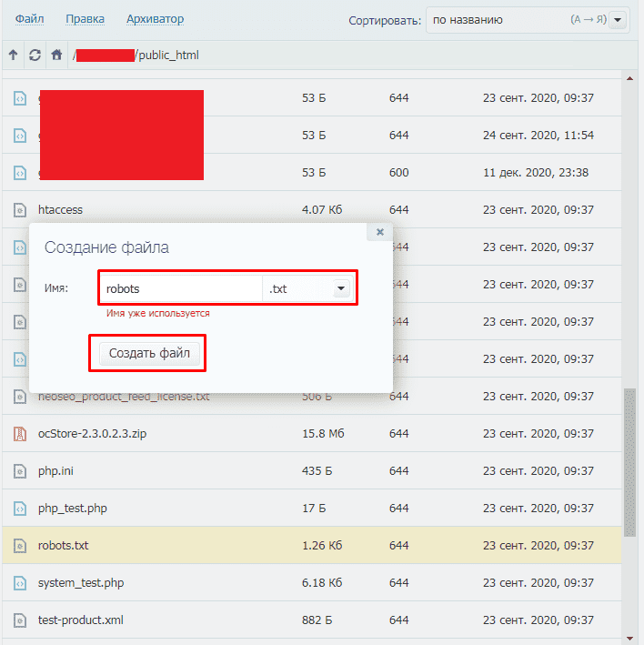Go up one directory level arrow
The width and height of the screenshot is (644, 645).
[13, 55]
